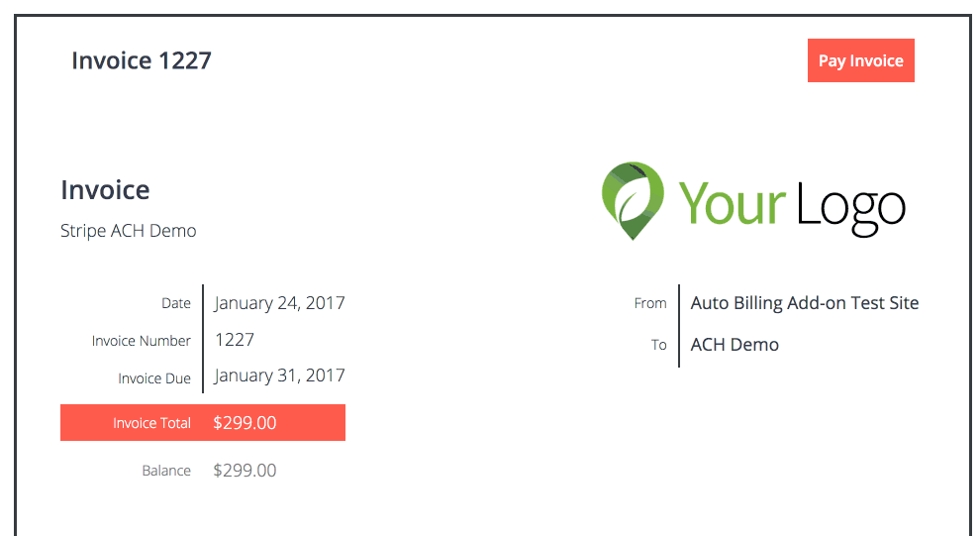Click the 'Invoice Due' label
The width and height of the screenshot is (980, 536).
click(154, 378)
